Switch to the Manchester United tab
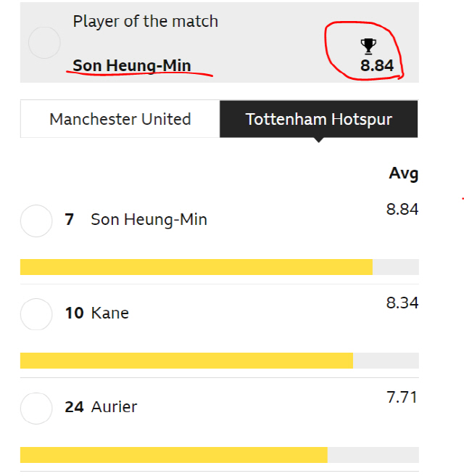 click(x=120, y=119)
